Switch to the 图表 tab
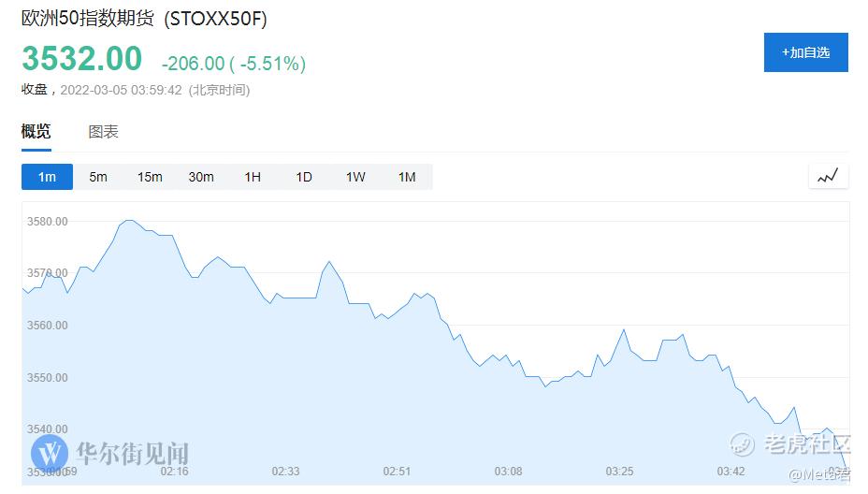 (x=103, y=132)
